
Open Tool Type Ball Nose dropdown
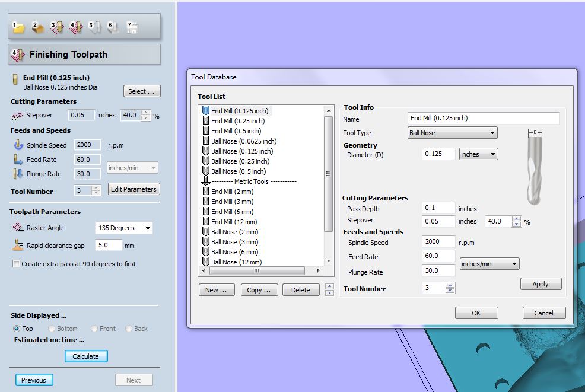pyautogui.click(x=453, y=133)
